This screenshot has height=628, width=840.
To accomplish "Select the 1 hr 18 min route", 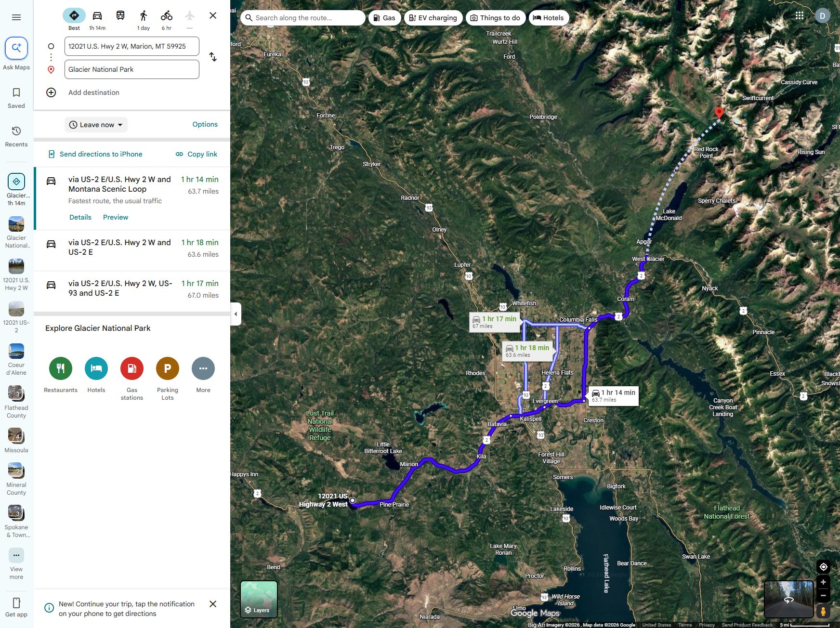I will tap(132, 250).
